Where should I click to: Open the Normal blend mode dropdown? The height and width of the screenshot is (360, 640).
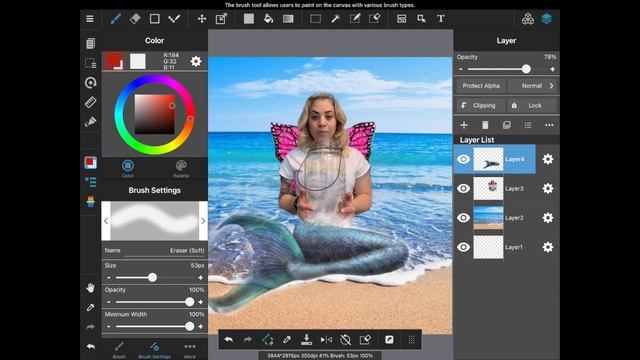tap(533, 86)
